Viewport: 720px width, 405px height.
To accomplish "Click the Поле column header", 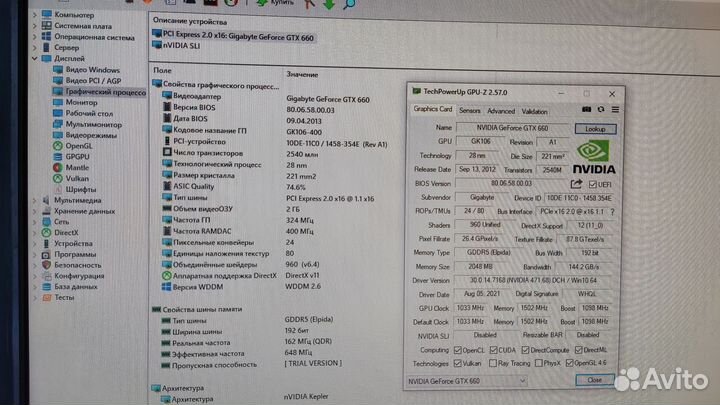I will (162, 70).
